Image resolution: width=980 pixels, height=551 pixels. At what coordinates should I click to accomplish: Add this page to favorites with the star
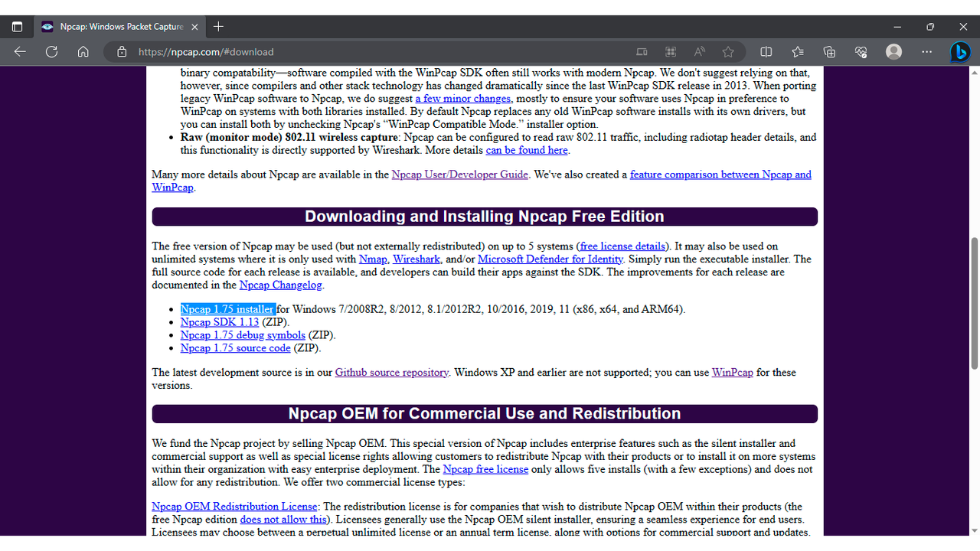point(728,52)
